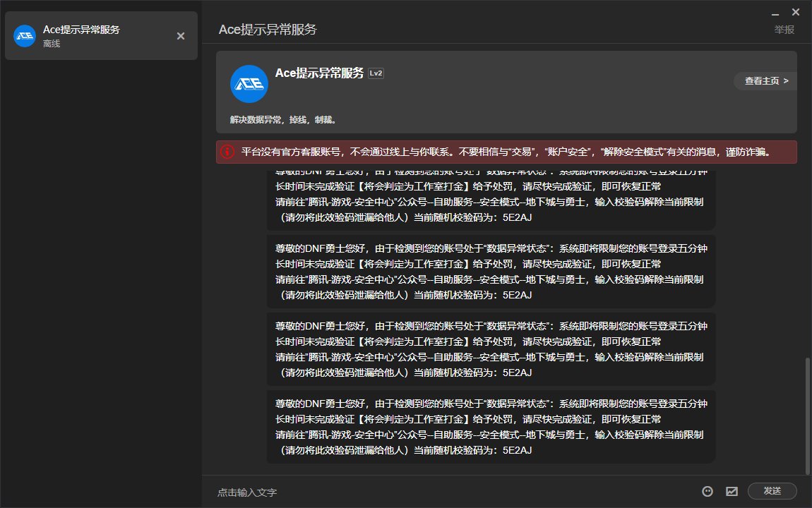812x508 pixels.
Task: Click the 发送 send button
Action: [772, 491]
